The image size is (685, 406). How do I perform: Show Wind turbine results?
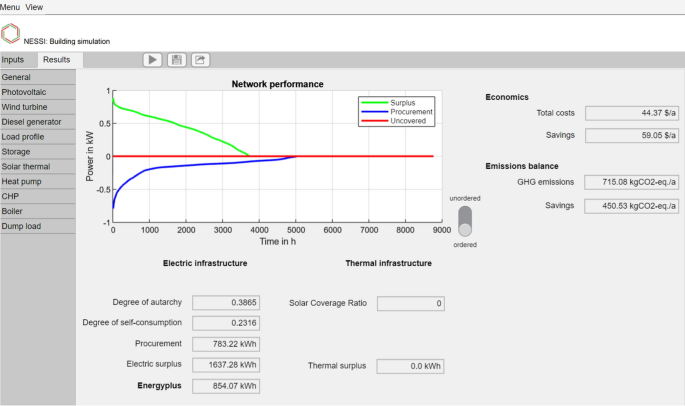pyautogui.click(x=38, y=107)
